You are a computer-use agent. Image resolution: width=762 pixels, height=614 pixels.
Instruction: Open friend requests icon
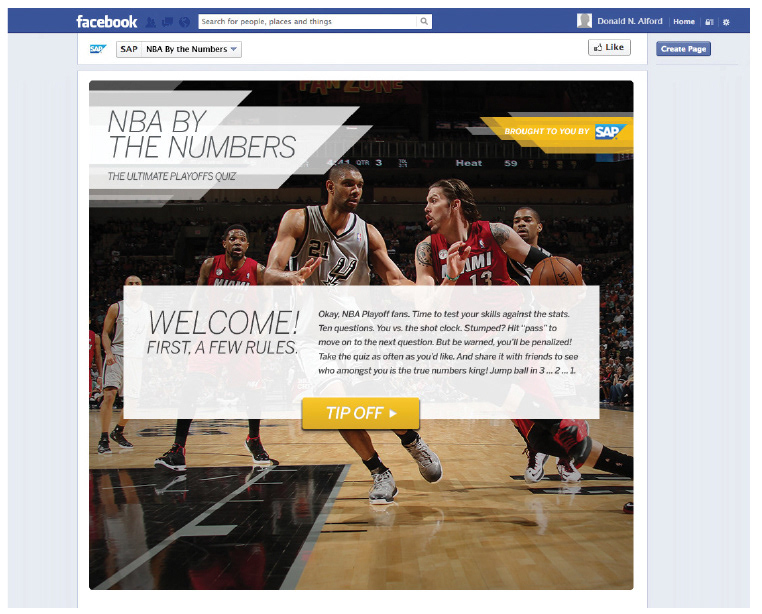point(151,22)
